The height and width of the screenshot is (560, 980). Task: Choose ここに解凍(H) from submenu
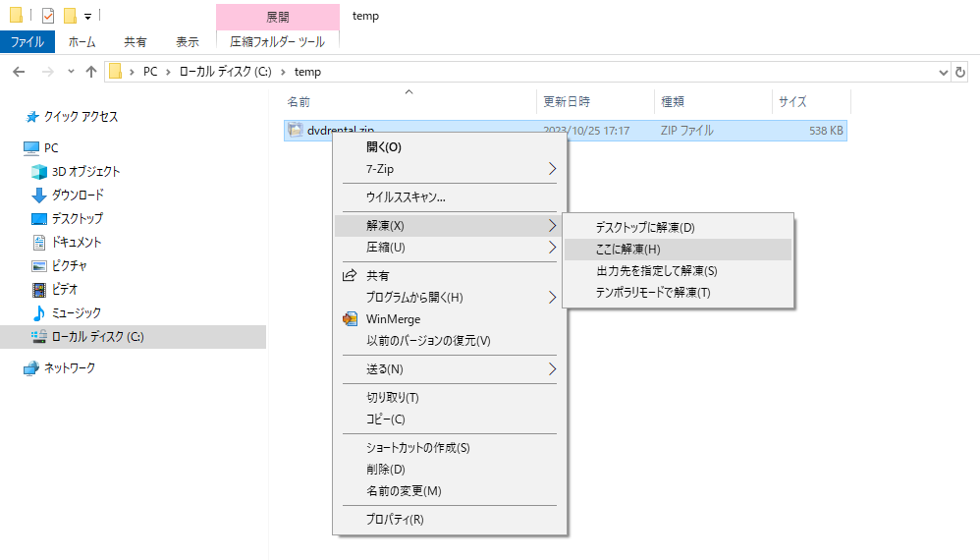click(x=679, y=250)
